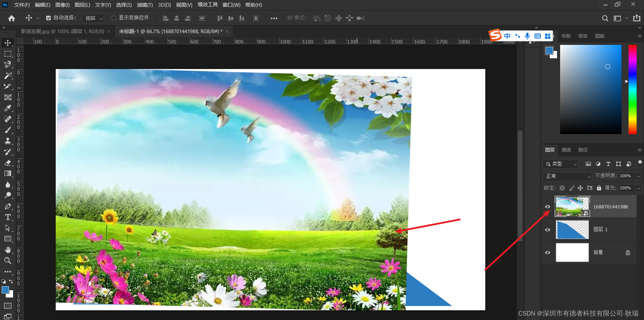
Task: Select the Hand tool
Action: [8, 250]
